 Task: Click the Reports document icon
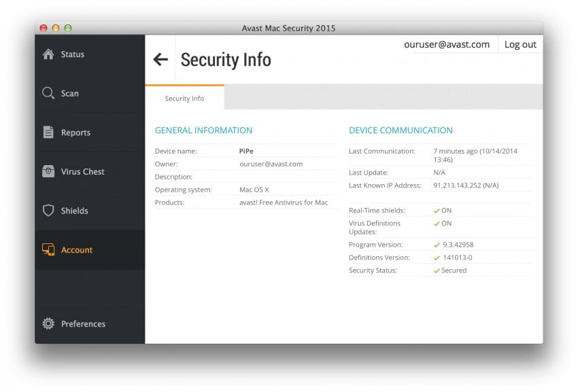point(48,132)
